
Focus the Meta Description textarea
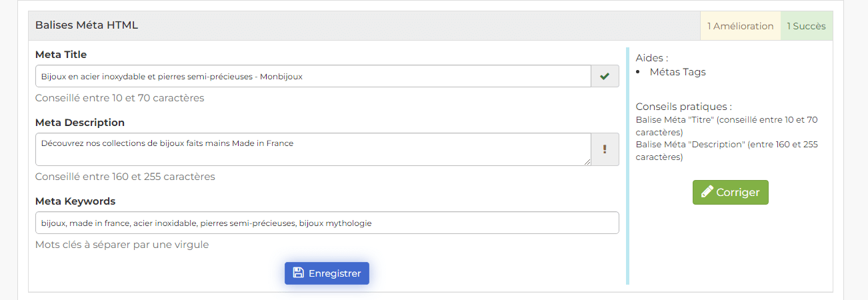(313, 149)
